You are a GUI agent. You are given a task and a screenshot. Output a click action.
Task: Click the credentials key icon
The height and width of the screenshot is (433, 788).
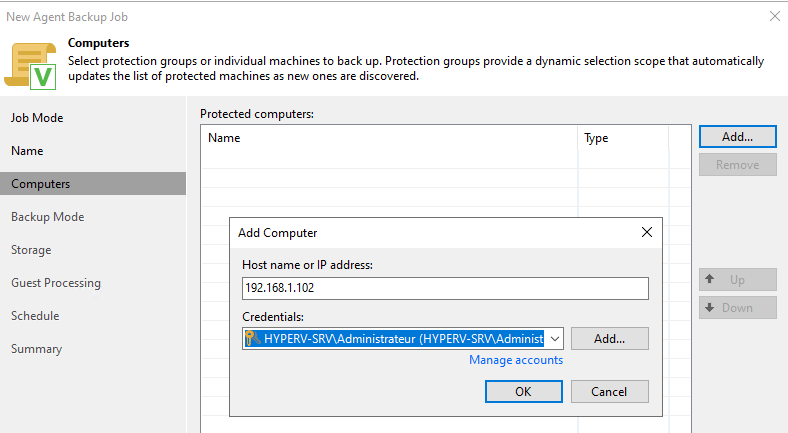pyautogui.click(x=253, y=339)
